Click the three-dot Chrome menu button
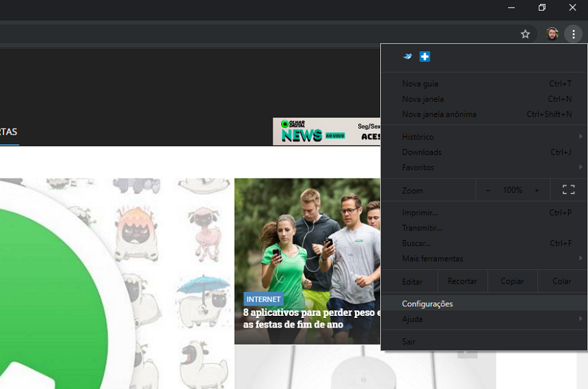Viewport: 588px width, 389px height. [x=574, y=34]
